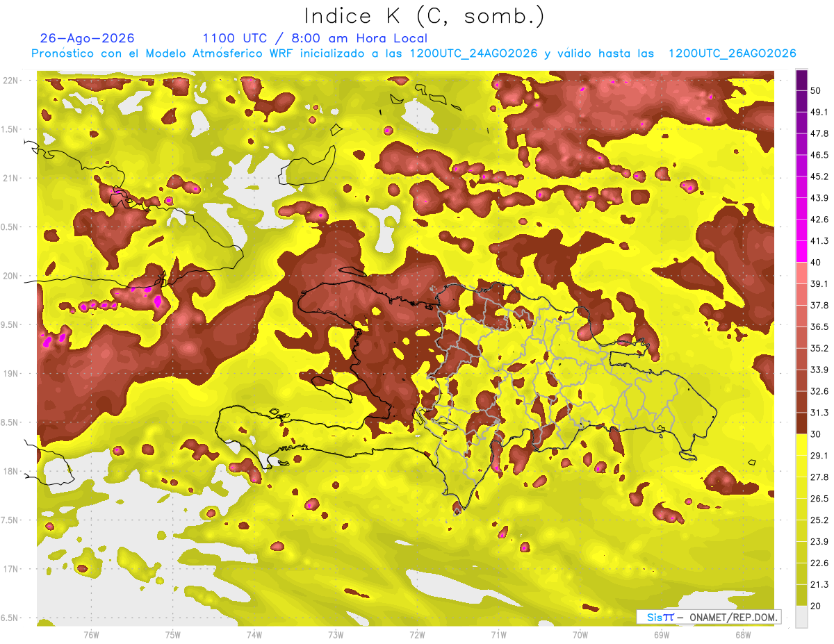834x644 pixels.
Task: Click the longitude axis label "71W"
Action: [498, 636]
